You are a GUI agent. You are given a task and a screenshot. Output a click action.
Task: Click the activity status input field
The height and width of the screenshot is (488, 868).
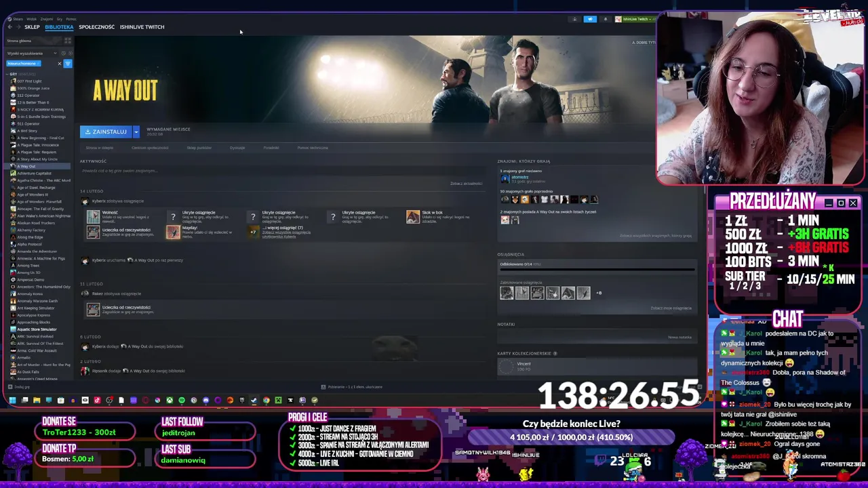click(x=281, y=171)
